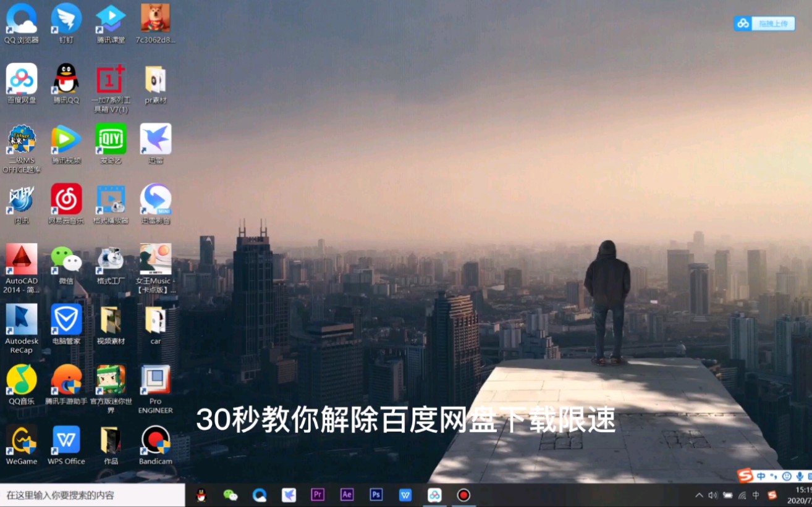This screenshot has height=507, width=812.
Task: Open 百度网盘 desktop shortcut
Action: pos(22,83)
